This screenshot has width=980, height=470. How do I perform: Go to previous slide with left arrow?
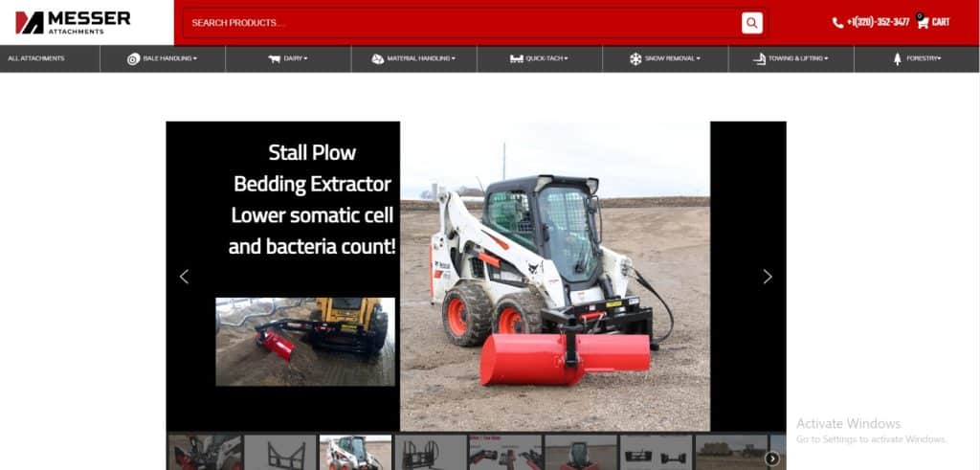[x=185, y=277]
